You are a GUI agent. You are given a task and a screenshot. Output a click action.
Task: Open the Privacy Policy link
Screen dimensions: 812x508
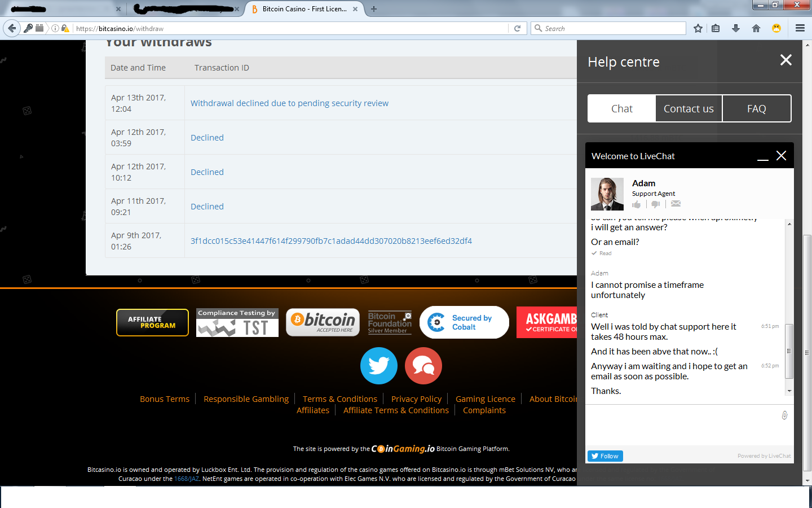tap(416, 399)
